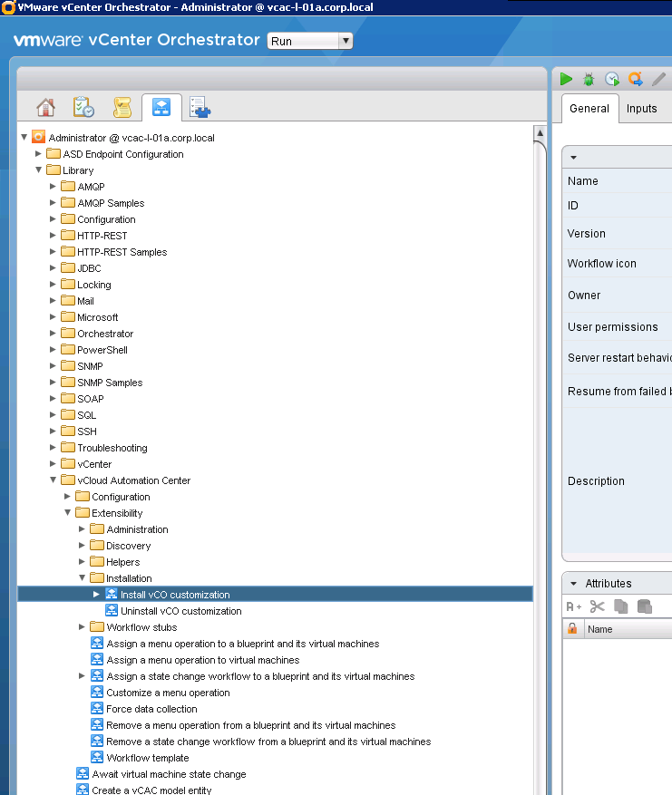The height and width of the screenshot is (795, 672).
Task: Select the Create a vCAC model entity workflow
Action: [151, 790]
